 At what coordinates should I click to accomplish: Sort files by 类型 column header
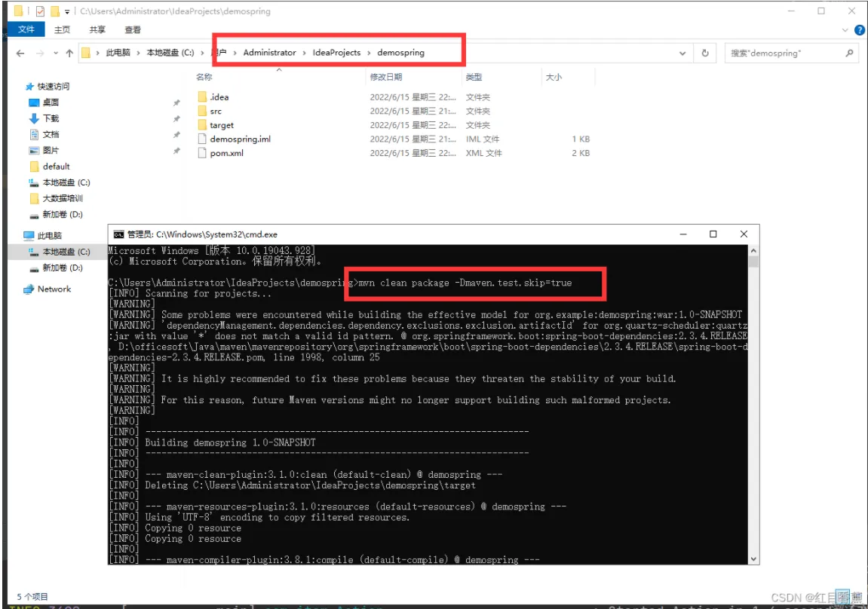474,77
